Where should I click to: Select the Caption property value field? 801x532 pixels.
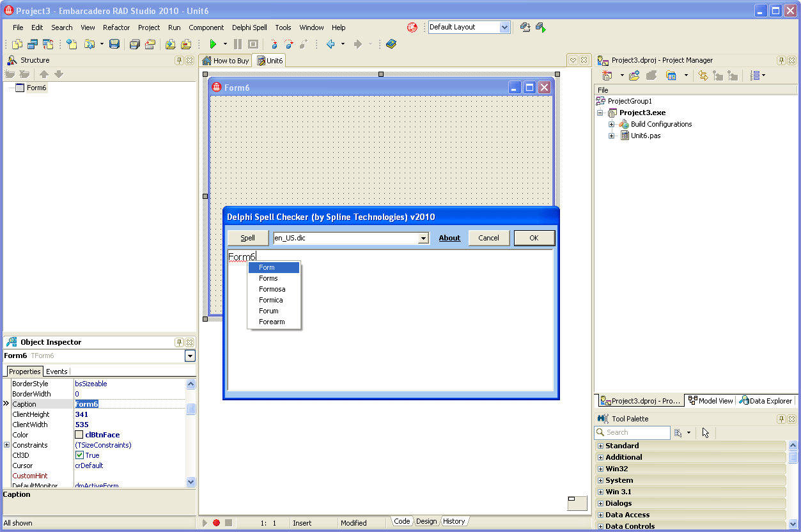point(130,404)
